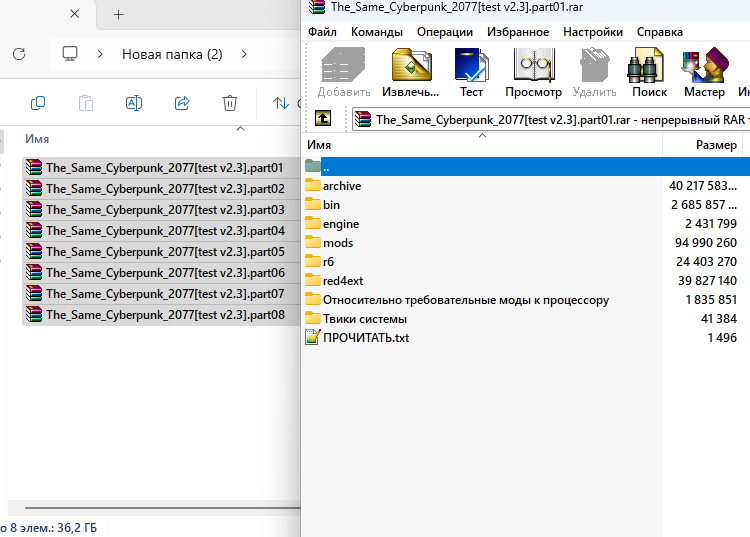Add a new Explorer tab
The width and height of the screenshot is (750, 537).
[x=119, y=15]
